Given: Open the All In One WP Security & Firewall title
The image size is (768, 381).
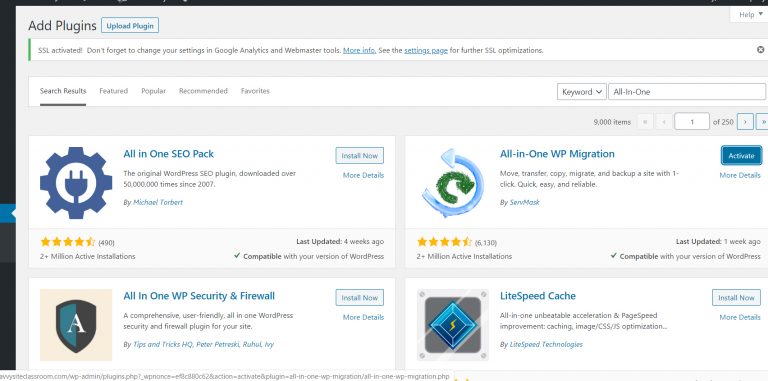Looking at the screenshot, I should coord(199,296).
